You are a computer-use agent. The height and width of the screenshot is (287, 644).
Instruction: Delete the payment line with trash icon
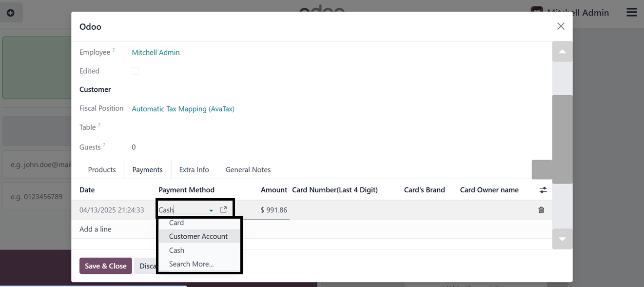541,210
